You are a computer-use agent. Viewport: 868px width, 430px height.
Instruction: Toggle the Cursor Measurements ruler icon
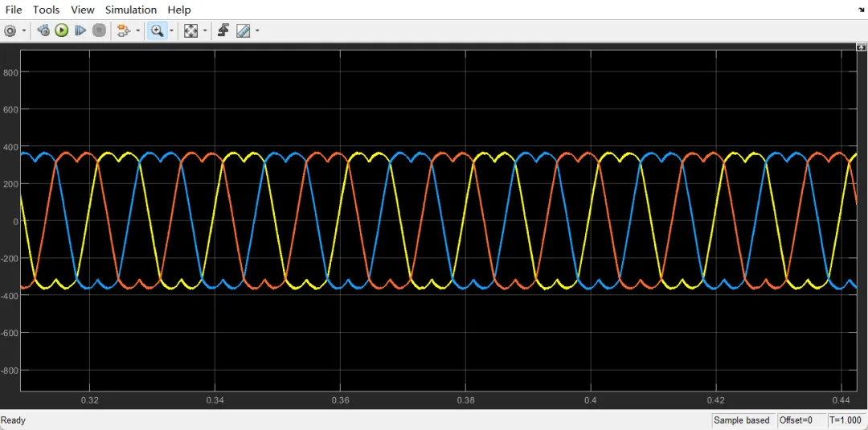[243, 31]
